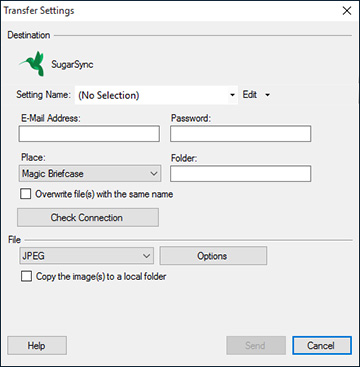Focus the E-Mail Address field

pos(89,134)
